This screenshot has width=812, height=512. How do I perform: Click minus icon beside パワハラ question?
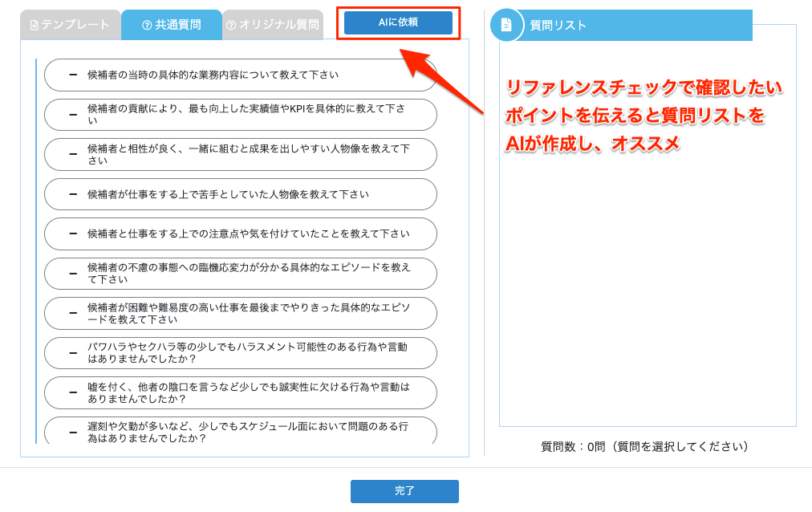pos(73,353)
